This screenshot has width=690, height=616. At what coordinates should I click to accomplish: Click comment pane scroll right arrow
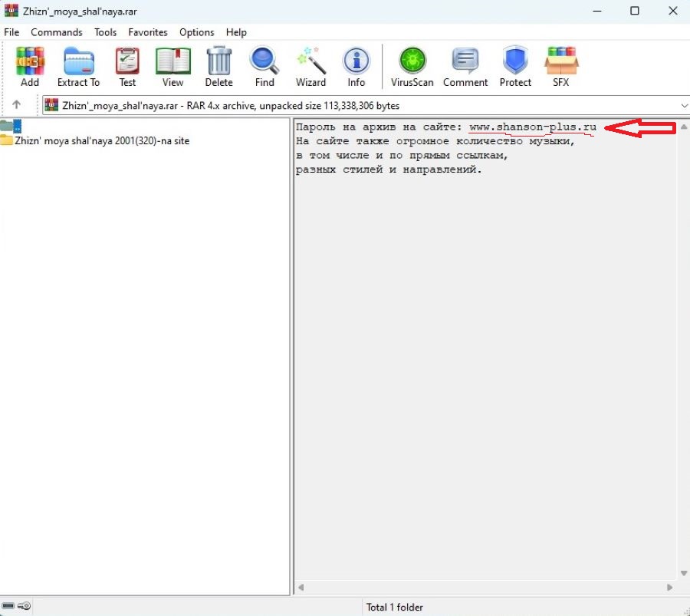tap(669, 587)
